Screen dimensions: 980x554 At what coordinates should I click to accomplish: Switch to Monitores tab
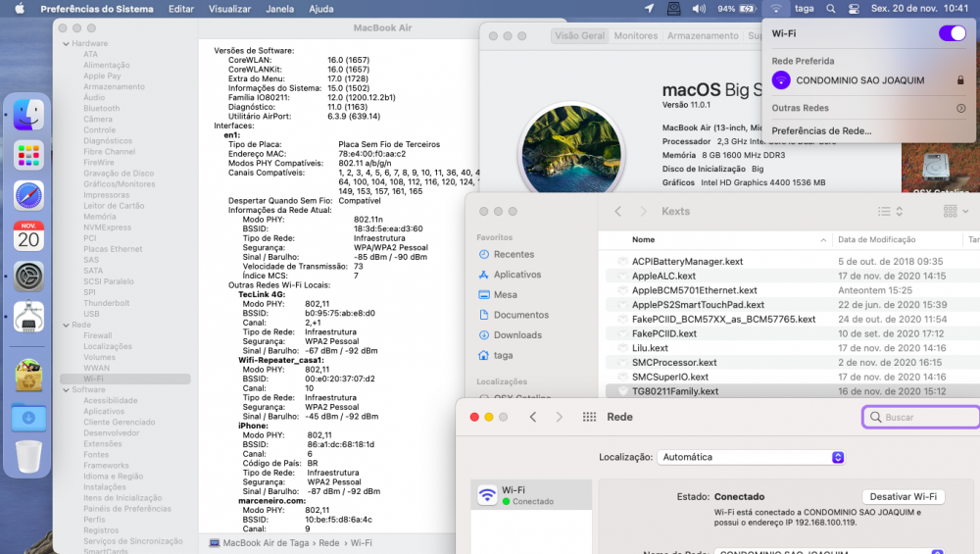pyautogui.click(x=636, y=35)
